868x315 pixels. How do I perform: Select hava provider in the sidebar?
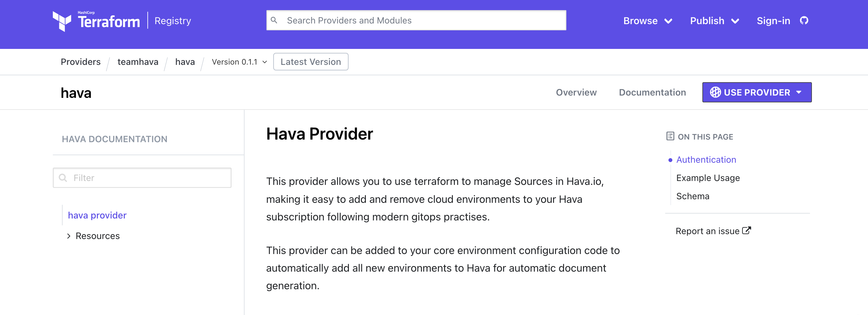tap(97, 215)
